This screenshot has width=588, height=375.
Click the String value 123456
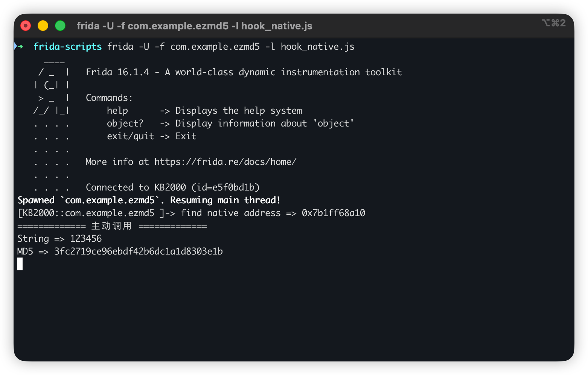coord(86,239)
